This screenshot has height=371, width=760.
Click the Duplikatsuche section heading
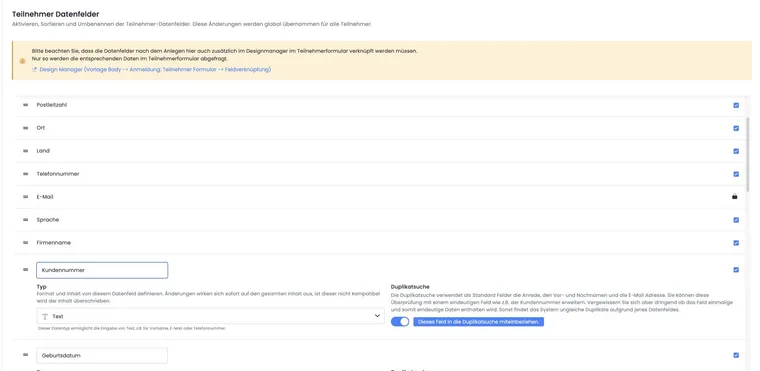[x=410, y=287]
